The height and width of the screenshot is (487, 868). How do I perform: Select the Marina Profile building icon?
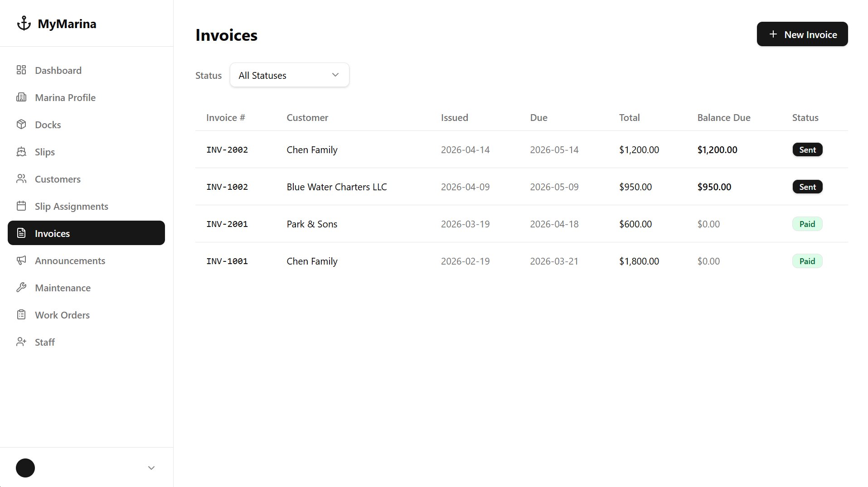[22, 97]
